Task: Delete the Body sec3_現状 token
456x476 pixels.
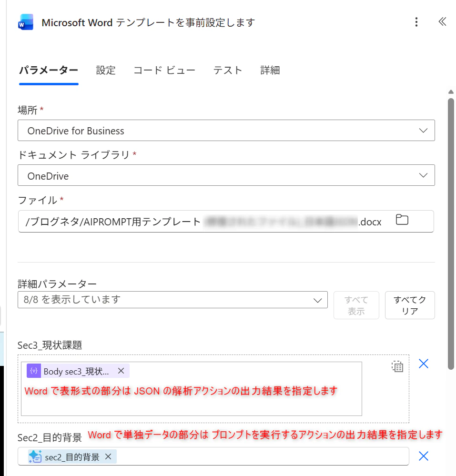Action: (x=121, y=371)
